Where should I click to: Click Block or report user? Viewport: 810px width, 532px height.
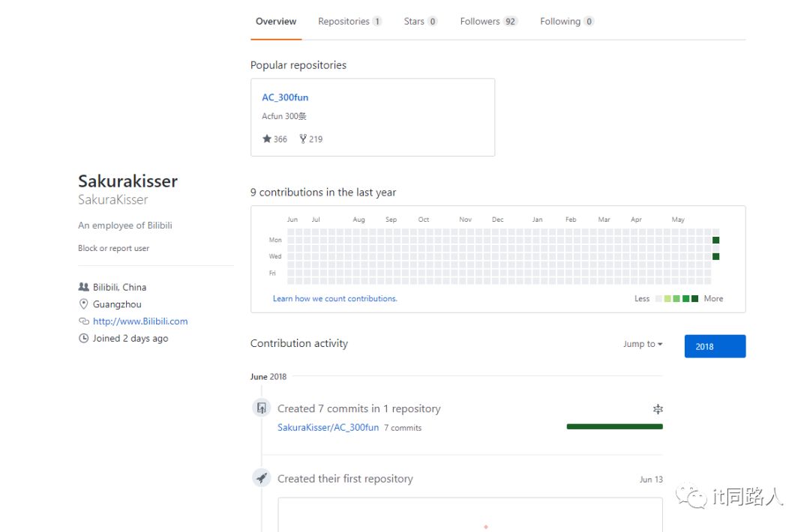[x=114, y=248]
